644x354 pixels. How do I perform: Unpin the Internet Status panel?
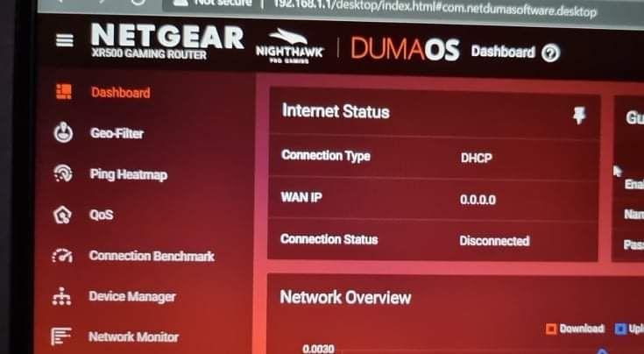tap(579, 116)
